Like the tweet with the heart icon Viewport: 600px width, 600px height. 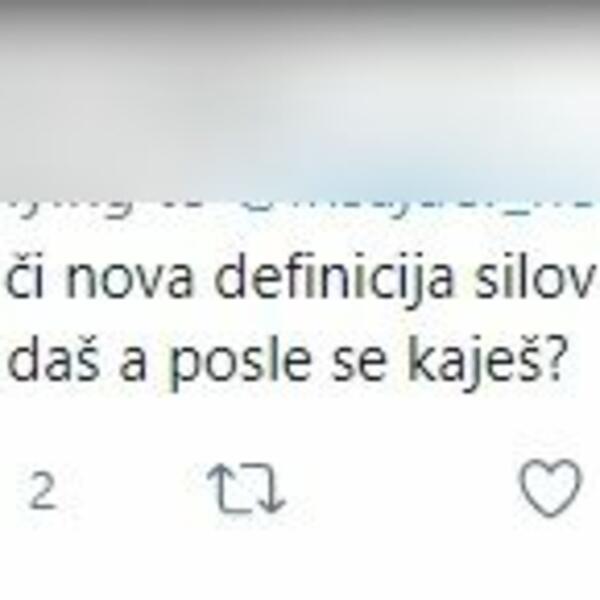click(550, 488)
